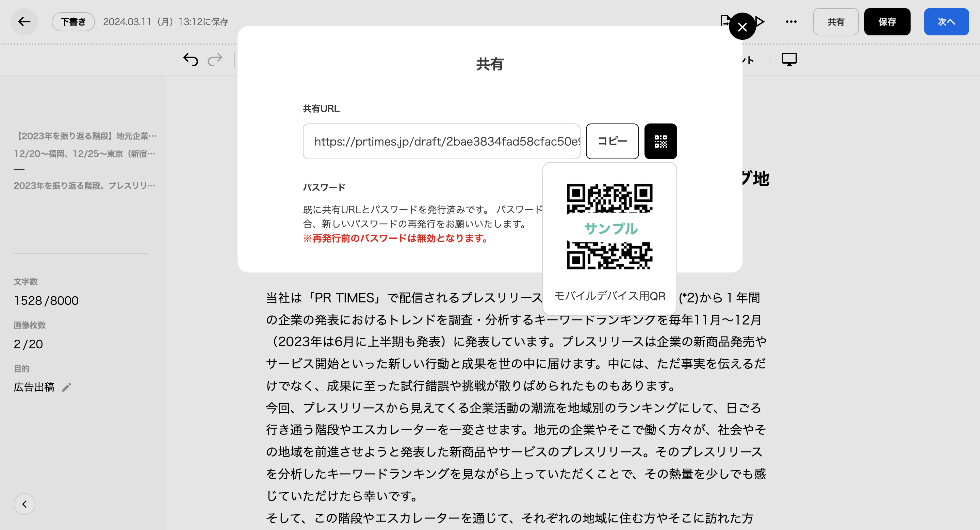Jump to 2023年を振り返る階段。プレスリリ outline item
Screen dimensions: 980x530
pos(84,185)
